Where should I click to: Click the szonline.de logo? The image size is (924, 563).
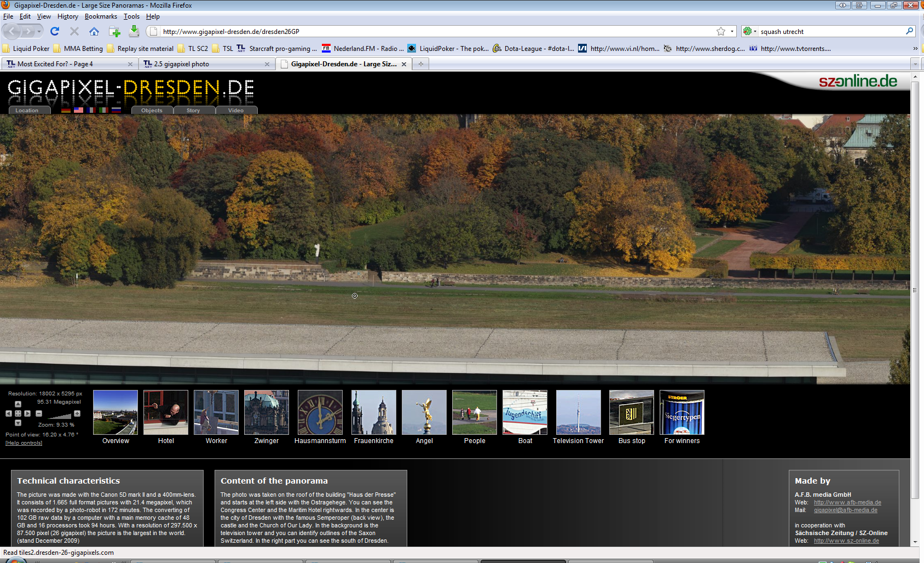pos(858,81)
